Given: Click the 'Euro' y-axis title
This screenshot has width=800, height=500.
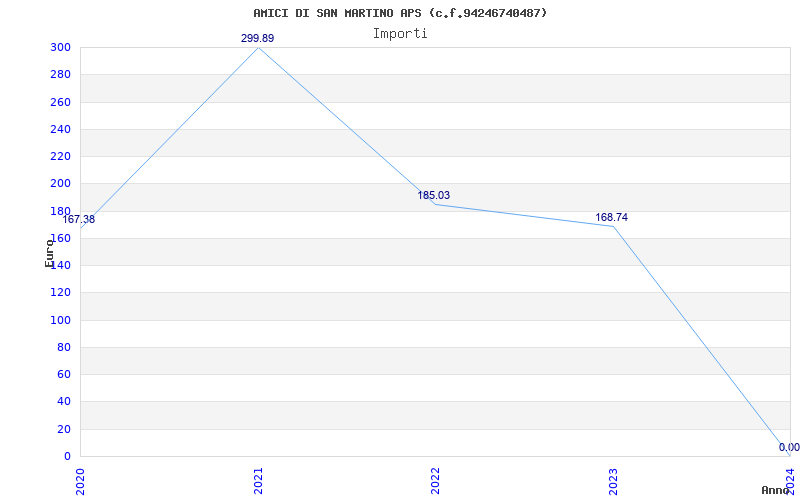Looking at the screenshot, I should click(x=49, y=254).
